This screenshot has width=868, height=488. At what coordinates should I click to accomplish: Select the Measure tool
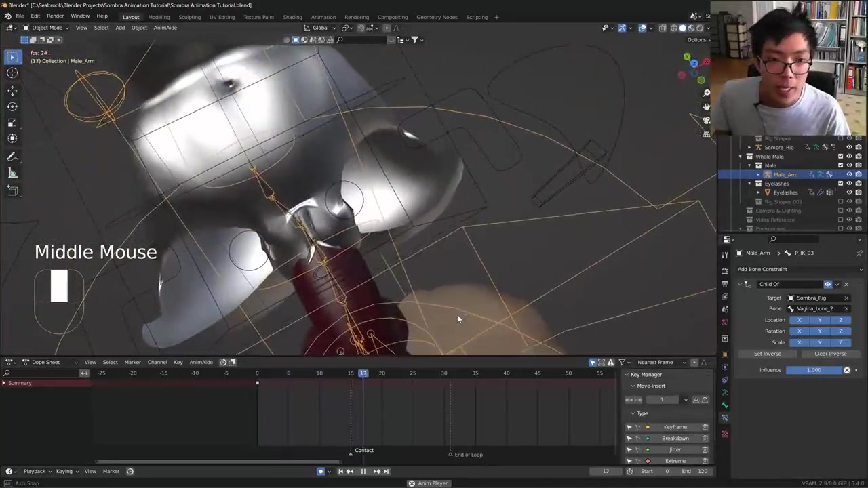(x=12, y=174)
